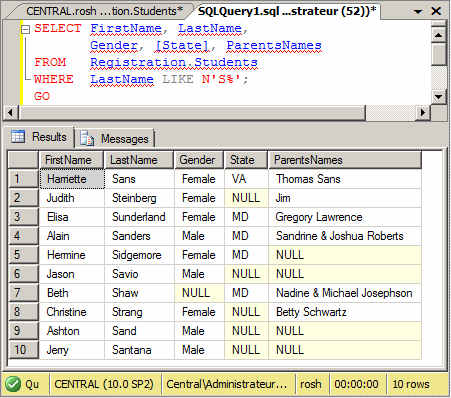Open the active files dropdown arrow

click(x=418, y=12)
